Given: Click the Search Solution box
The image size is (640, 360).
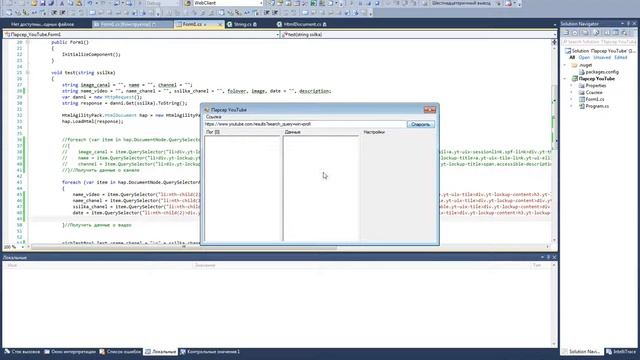Looking at the screenshot, I should [598, 42].
